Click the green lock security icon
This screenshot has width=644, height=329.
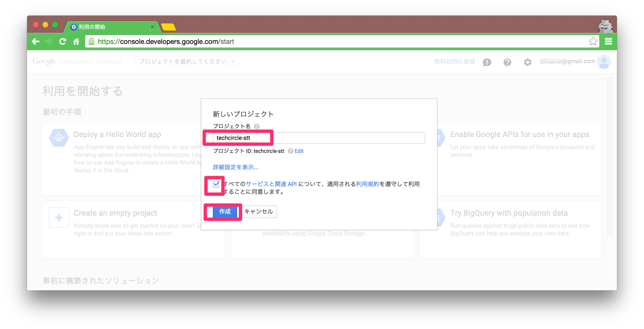(x=91, y=41)
